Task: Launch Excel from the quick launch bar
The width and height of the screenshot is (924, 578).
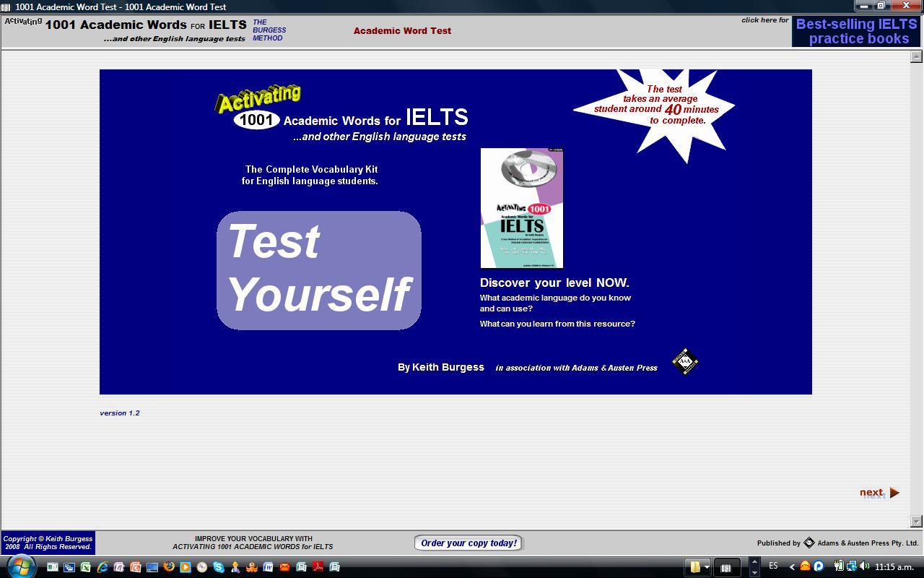Action: point(85,567)
